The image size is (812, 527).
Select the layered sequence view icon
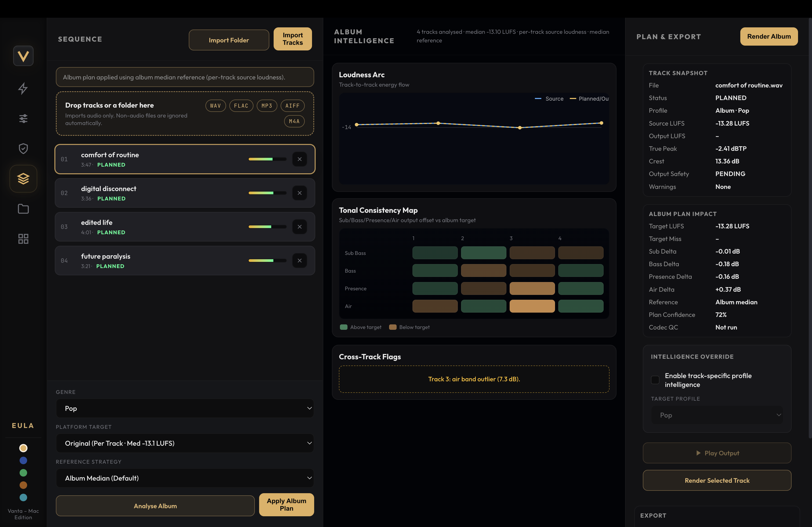click(23, 178)
